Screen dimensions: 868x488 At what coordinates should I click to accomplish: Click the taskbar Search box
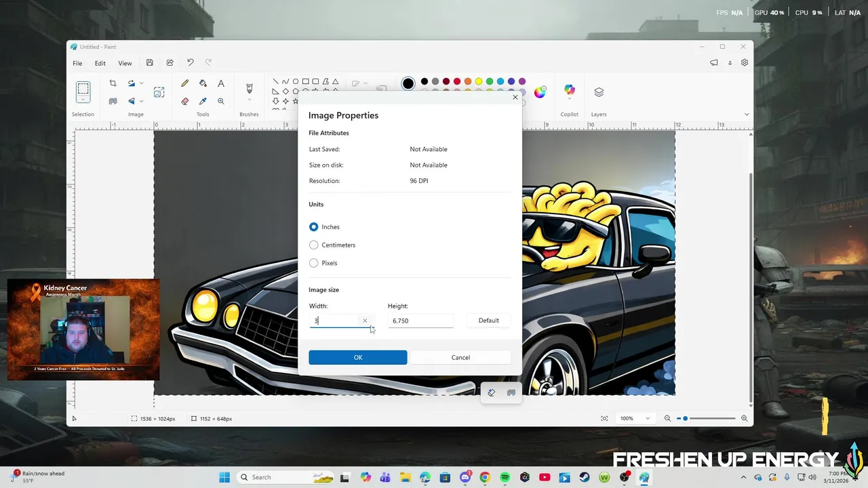click(286, 477)
